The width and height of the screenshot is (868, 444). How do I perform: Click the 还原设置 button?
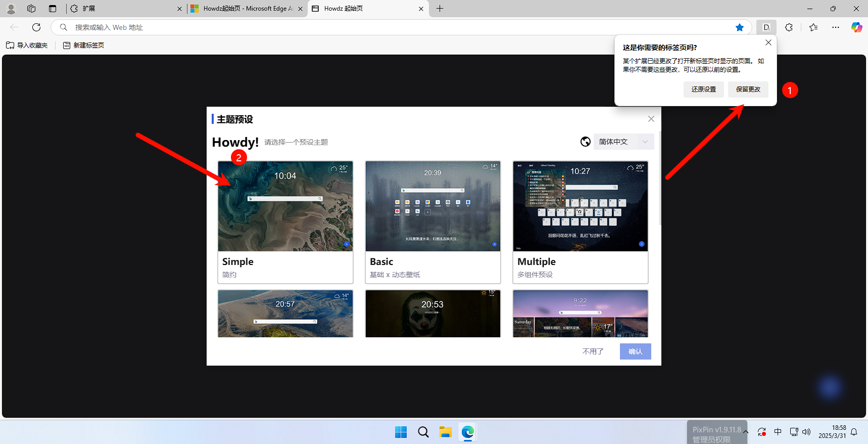click(x=704, y=90)
